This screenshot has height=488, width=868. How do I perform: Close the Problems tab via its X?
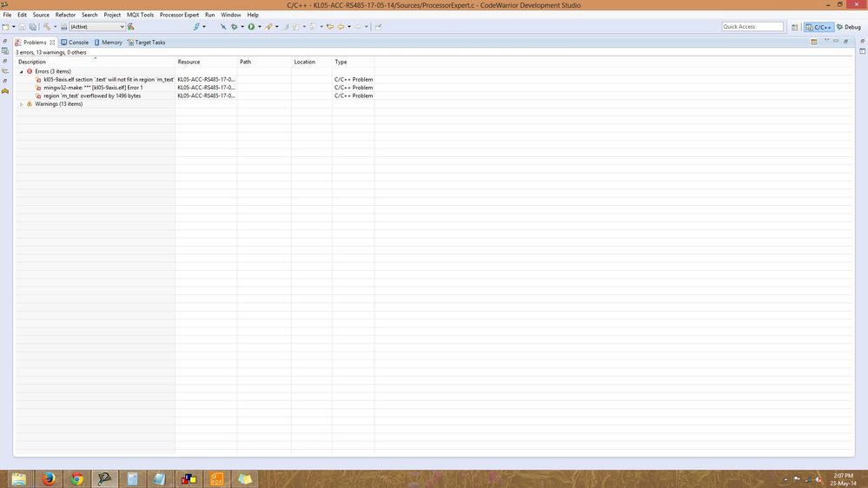point(53,42)
